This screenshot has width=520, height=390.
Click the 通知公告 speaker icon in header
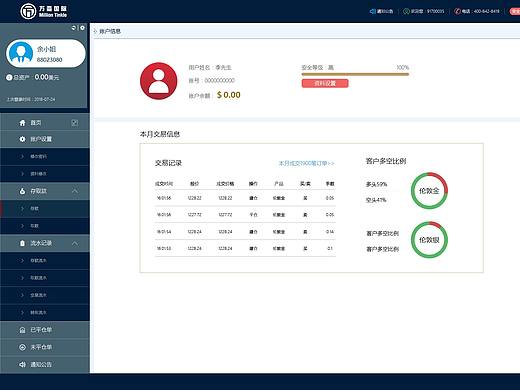click(373, 11)
